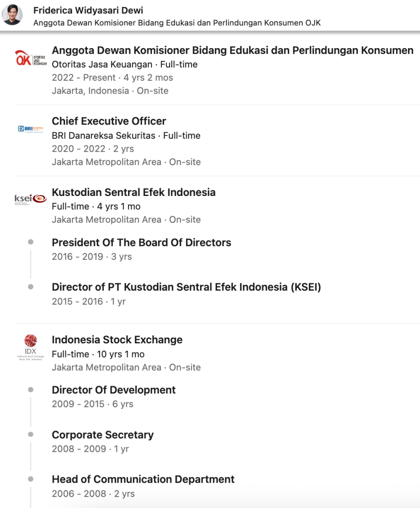Select Director of PT Kustodian Sentral Efek role

pos(186,287)
